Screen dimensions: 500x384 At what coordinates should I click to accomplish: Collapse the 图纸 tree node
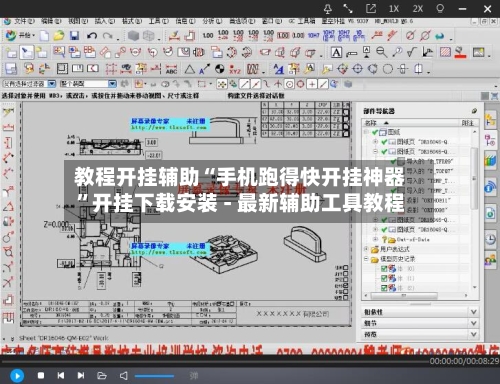(x=366, y=132)
